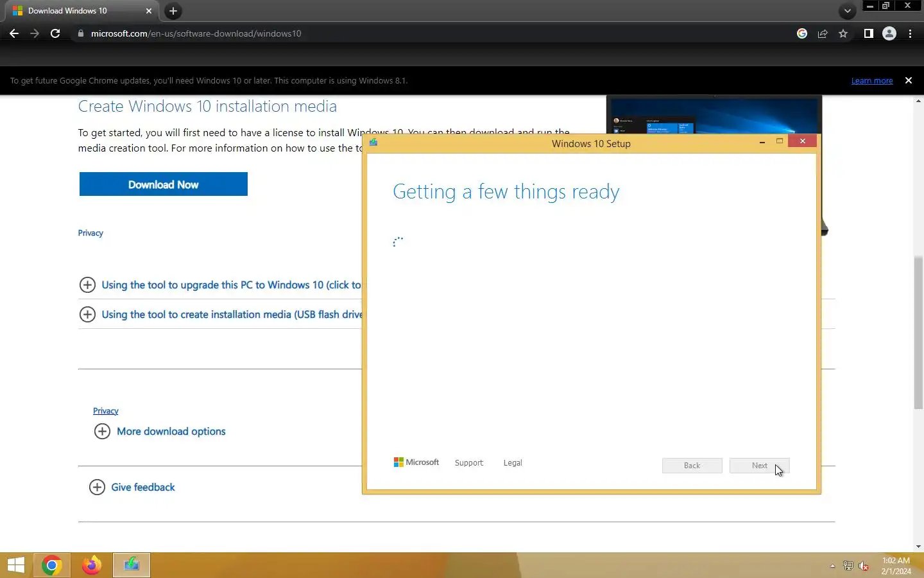Image resolution: width=924 pixels, height=578 pixels.
Task: Go back in Chrome browser
Action: click(x=14, y=33)
